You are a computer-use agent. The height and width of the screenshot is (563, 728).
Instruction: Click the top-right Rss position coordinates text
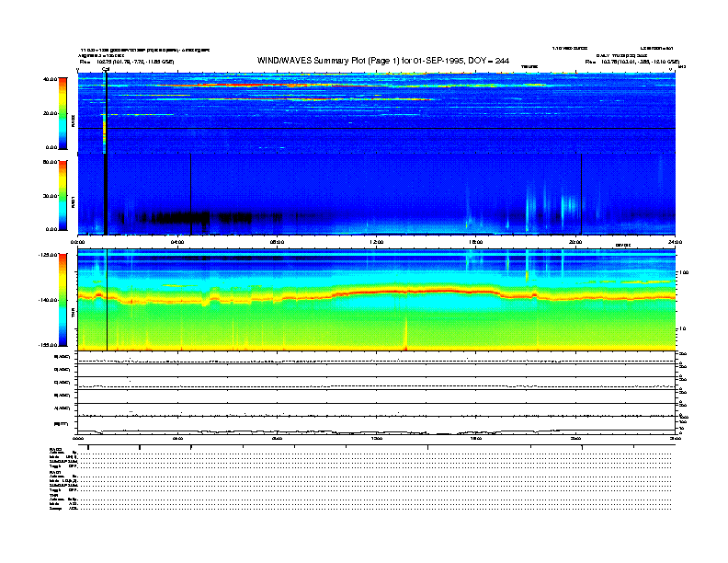(x=631, y=62)
